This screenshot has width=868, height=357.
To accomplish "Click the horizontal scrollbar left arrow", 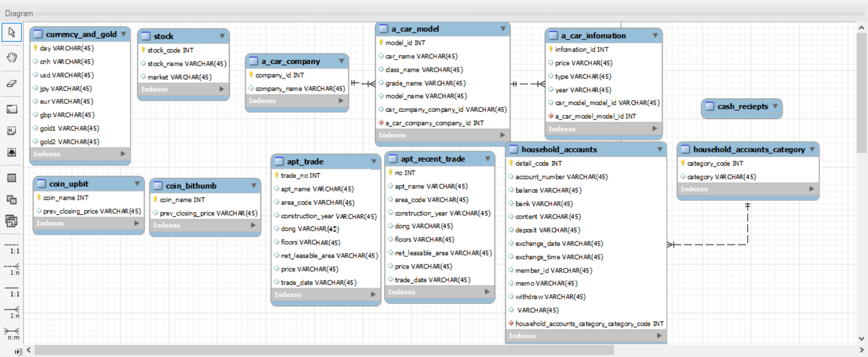I will click(29, 350).
